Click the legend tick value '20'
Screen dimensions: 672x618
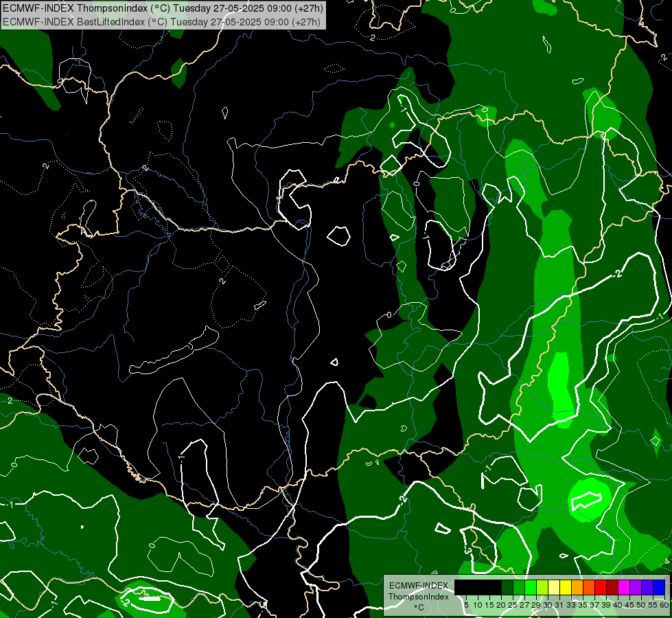click(502, 605)
